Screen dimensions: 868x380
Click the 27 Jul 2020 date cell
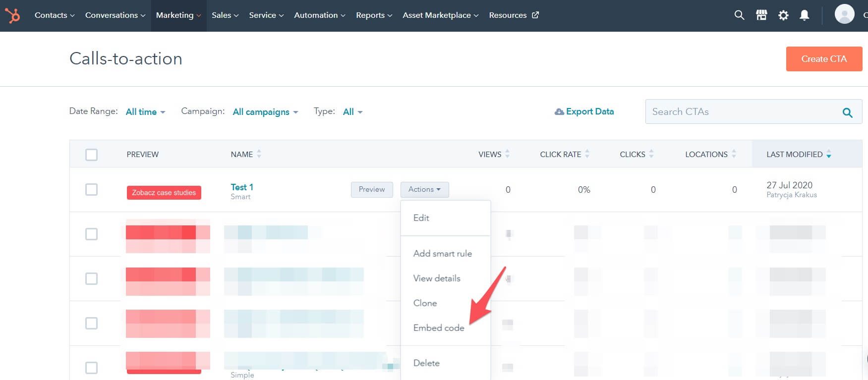point(789,185)
